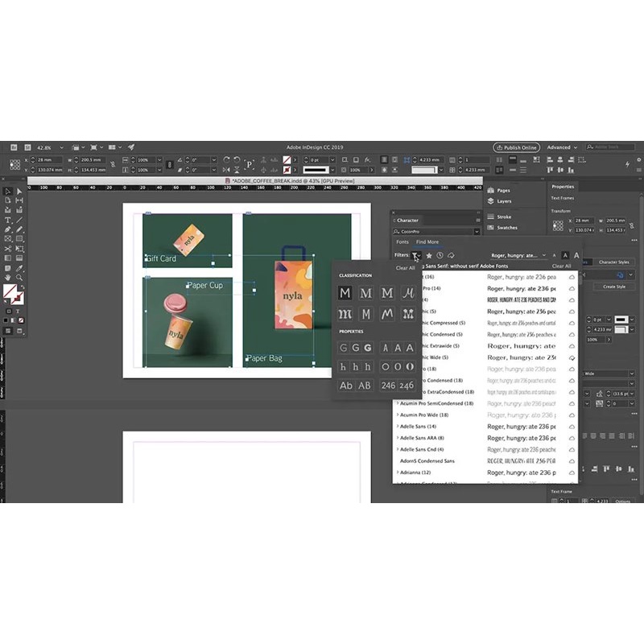Screen dimensions: 644x644
Task: Choose the Gap tool
Action: click(19, 200)
